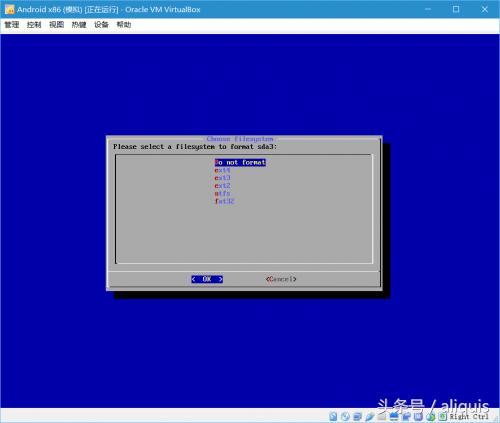Open the 控制 menu
Screen dimensions: 500x423
tap(34, 24)
